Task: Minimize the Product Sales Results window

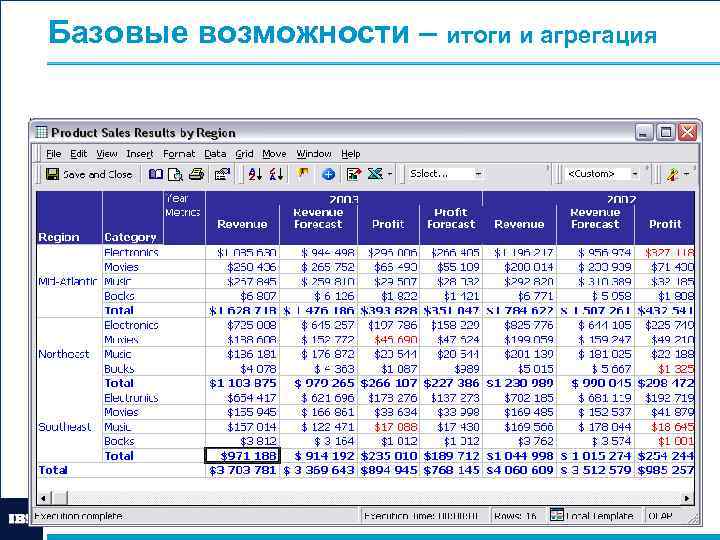Action: tap(644, 132)
